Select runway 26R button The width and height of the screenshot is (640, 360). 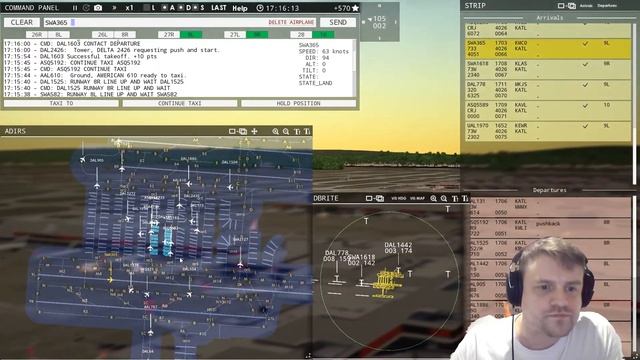click(x=37, y=35)
